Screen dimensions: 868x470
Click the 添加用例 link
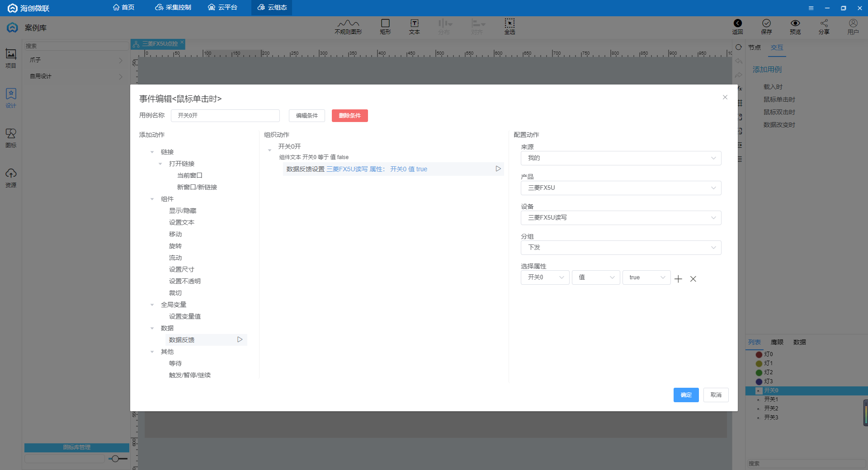pos(767,70)
